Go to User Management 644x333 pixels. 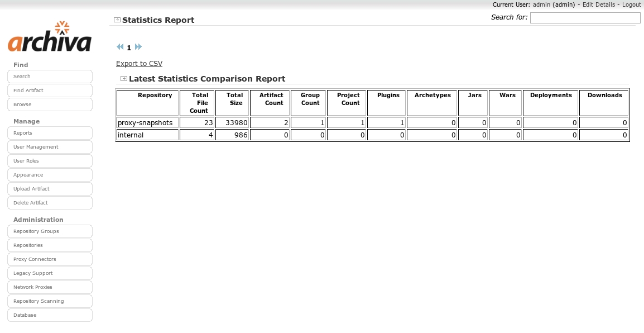[x=50, y=147]
